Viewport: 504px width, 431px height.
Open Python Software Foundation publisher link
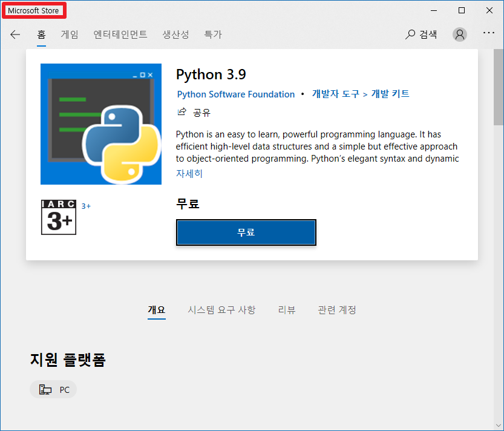(236, 94)
